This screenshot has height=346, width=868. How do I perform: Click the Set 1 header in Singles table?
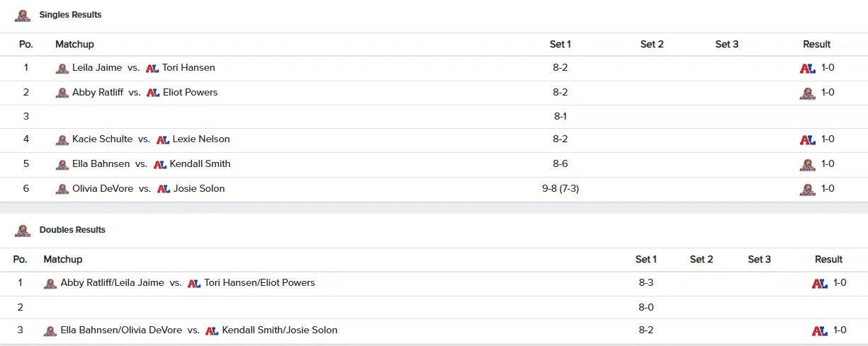click(x=560, y=45)
